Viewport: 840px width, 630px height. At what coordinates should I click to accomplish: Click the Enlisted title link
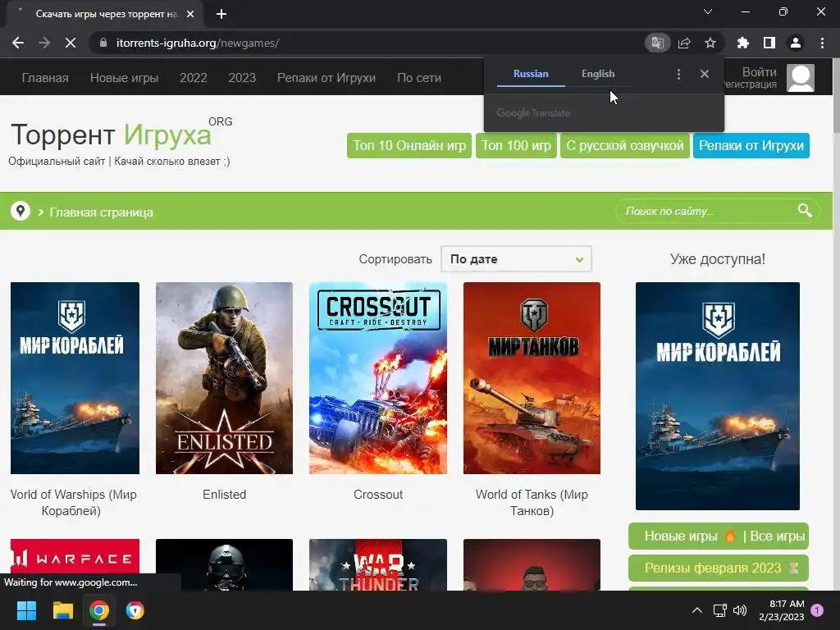click(x=225, y=495)
